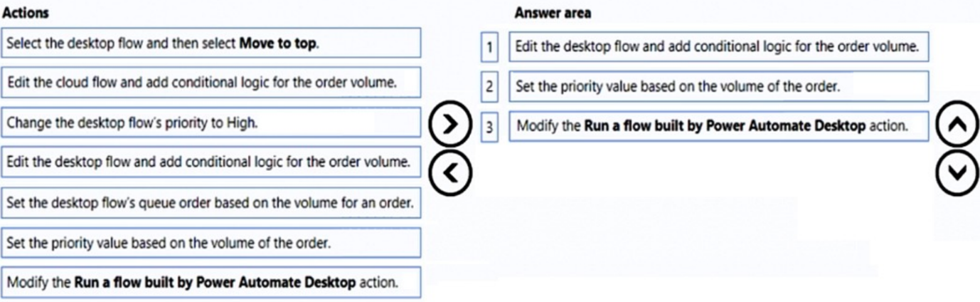
Task: Click the number 3 box in Answer area
Action: [x=489, y=127]
